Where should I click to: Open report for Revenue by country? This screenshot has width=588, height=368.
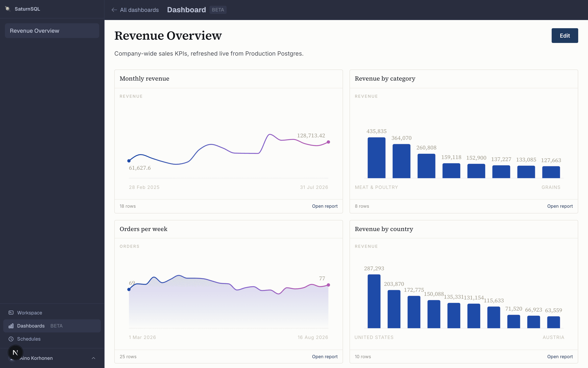[x=560, y=357]
